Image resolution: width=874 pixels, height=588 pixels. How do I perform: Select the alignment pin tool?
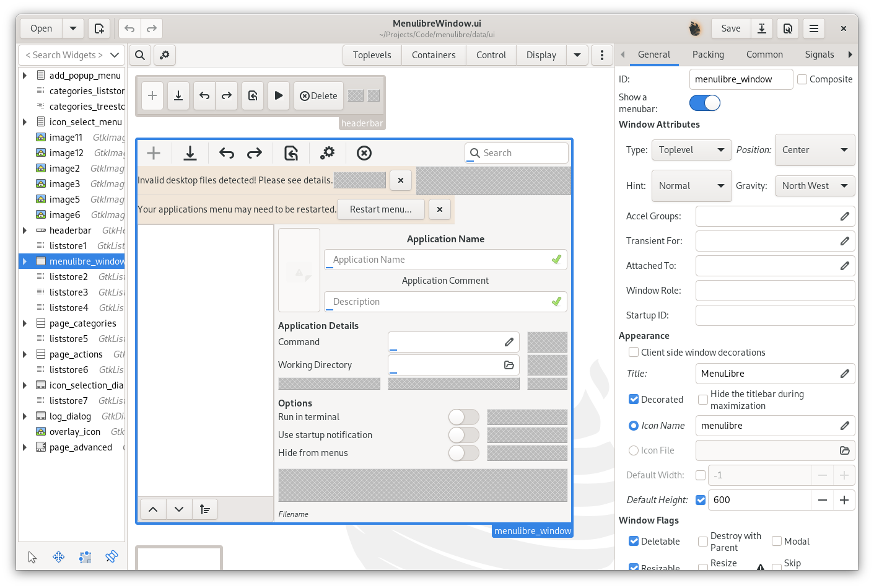[x=111, y=556]
